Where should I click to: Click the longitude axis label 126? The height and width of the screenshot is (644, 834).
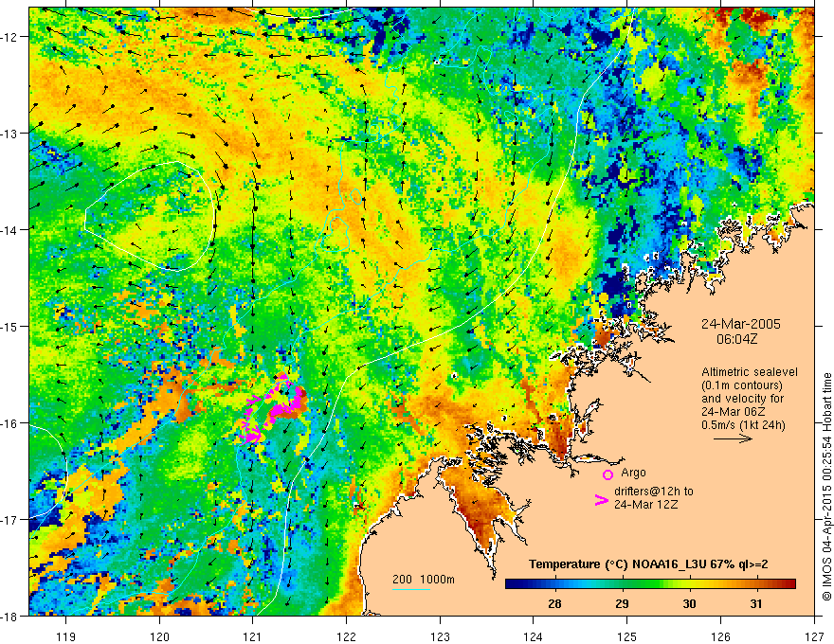(720, 636)
